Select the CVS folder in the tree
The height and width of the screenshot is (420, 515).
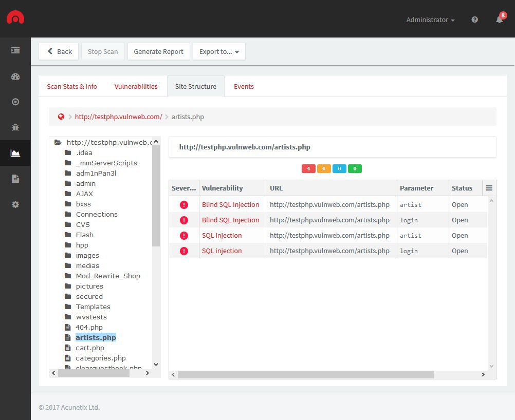tap(83, 225)
